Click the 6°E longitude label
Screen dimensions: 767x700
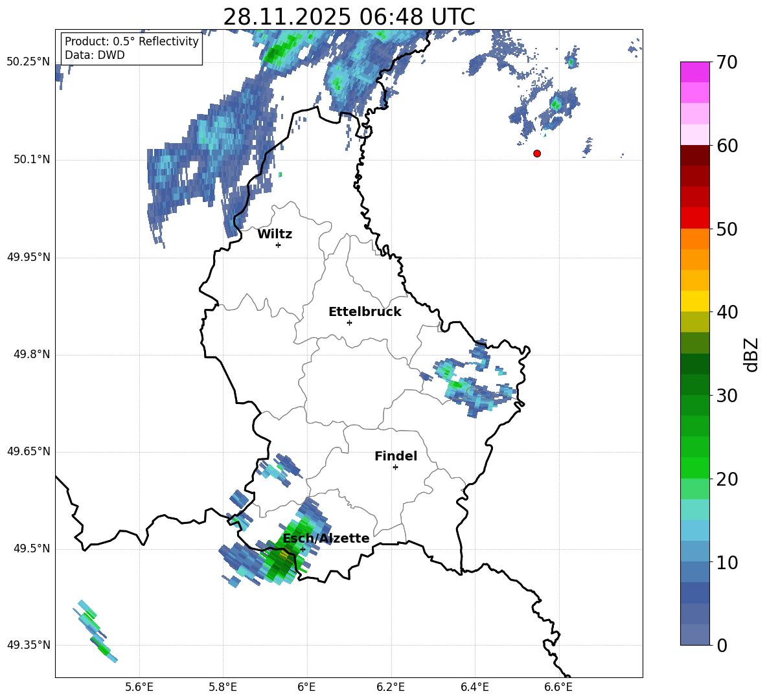point(306,688)
